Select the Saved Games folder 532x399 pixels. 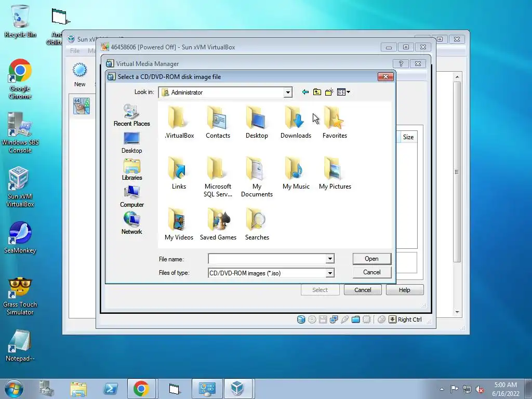pyautogui.click(x=218, y=224)
